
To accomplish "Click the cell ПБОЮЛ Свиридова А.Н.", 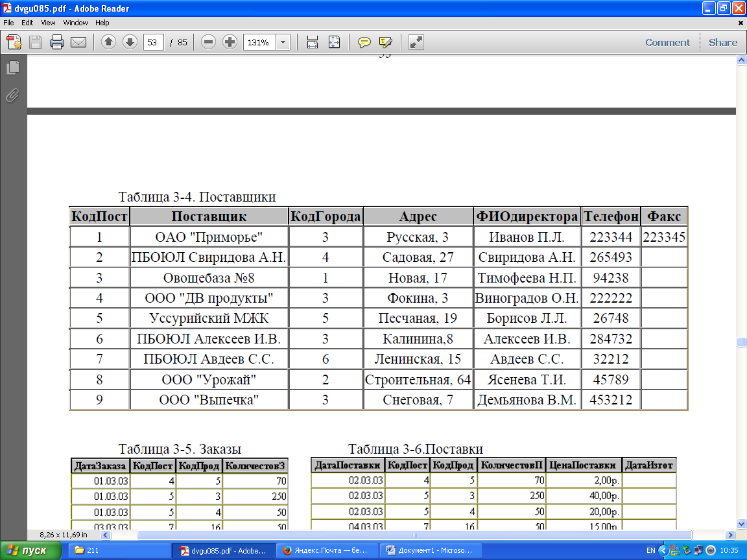I will point(209,257).
